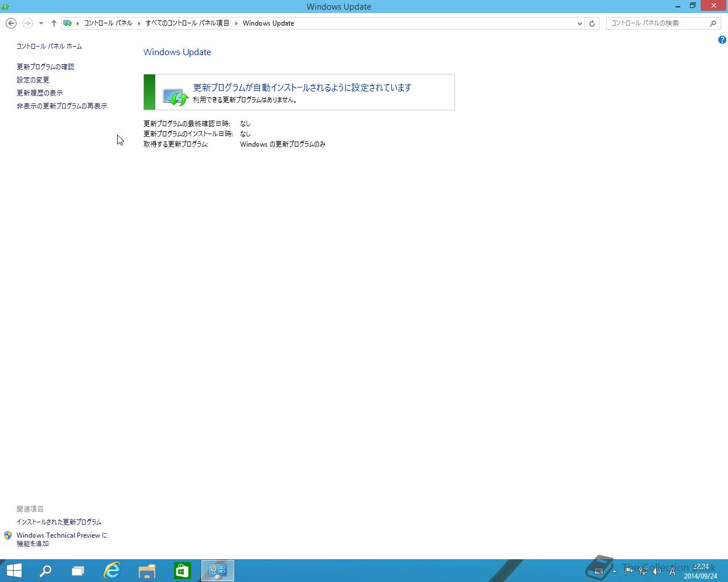The width and height of the screenshot is (728, 582).
Task: Click Windows Technical Preview に機能を追加 link
Action: [x=61, y=539]
